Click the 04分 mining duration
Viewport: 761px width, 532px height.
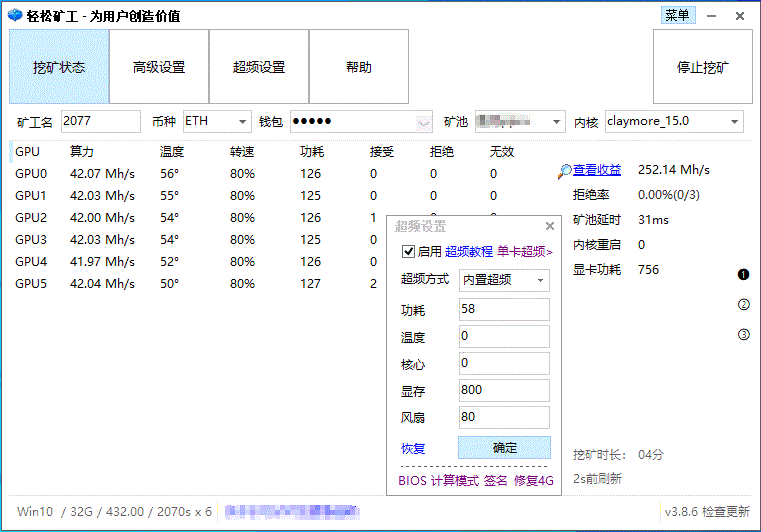click(651, 455)
